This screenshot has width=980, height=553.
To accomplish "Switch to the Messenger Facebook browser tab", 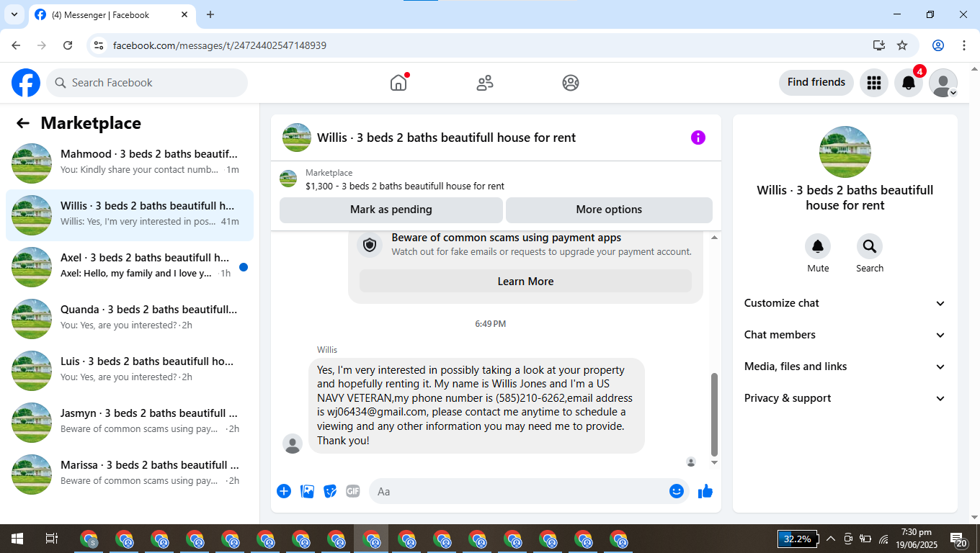I will (112, 14).
